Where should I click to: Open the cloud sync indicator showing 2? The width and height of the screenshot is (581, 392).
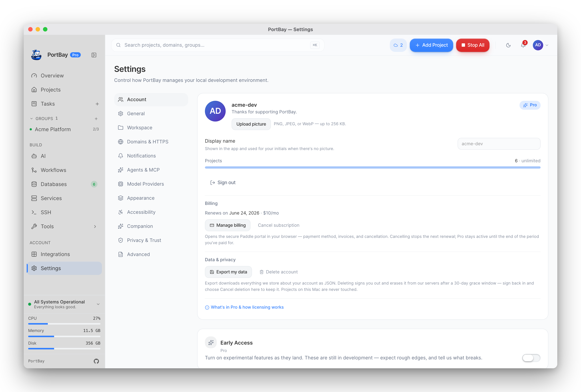[398, 45]
